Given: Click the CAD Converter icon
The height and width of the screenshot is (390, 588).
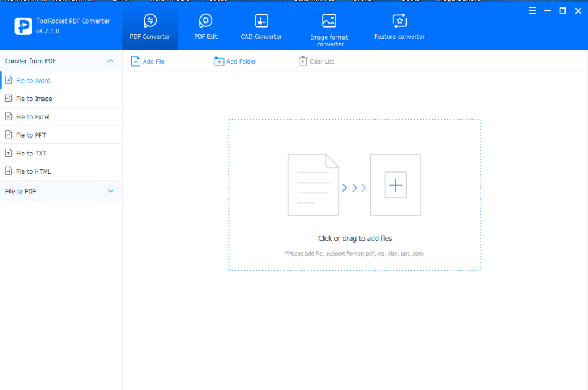Looking at the screenshot, I should click(x=261, y=21).
